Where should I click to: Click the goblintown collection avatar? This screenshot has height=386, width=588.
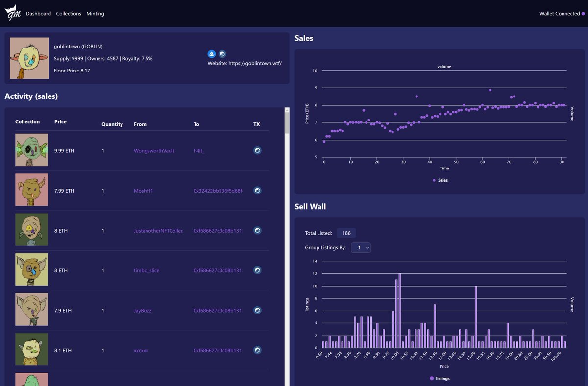[29, 58]
